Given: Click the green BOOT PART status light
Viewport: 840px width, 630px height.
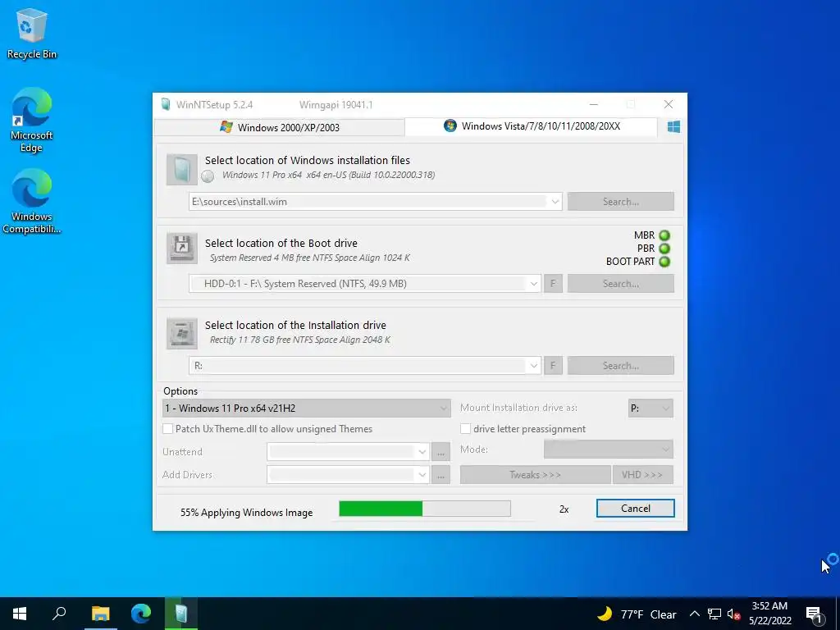Looking at the screenshot, I should pyautogui.click(x=664, y=262).
